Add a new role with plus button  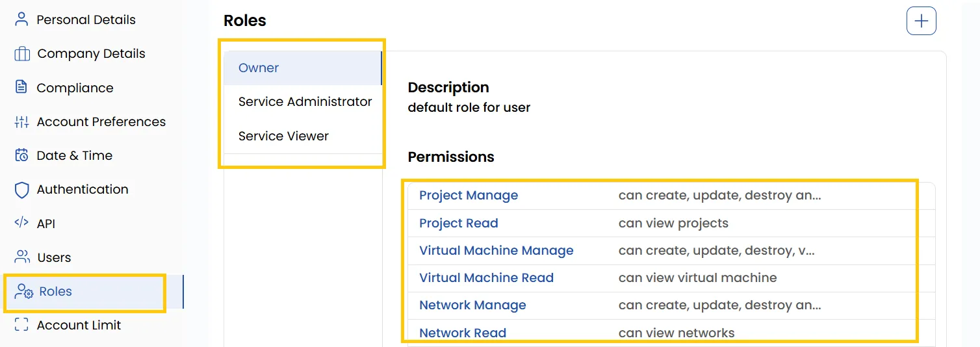pyautogui.click(x=922, y=21)
